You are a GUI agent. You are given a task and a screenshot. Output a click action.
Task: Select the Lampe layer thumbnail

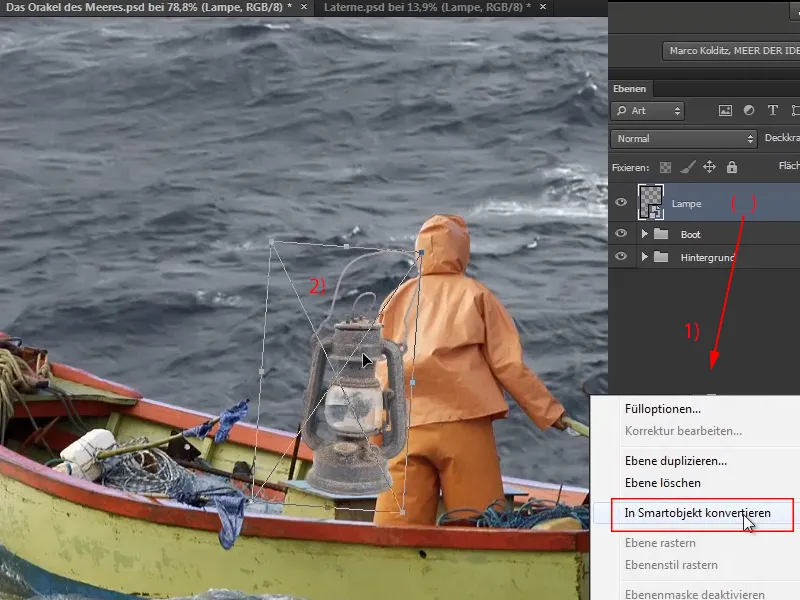(651, 202)
